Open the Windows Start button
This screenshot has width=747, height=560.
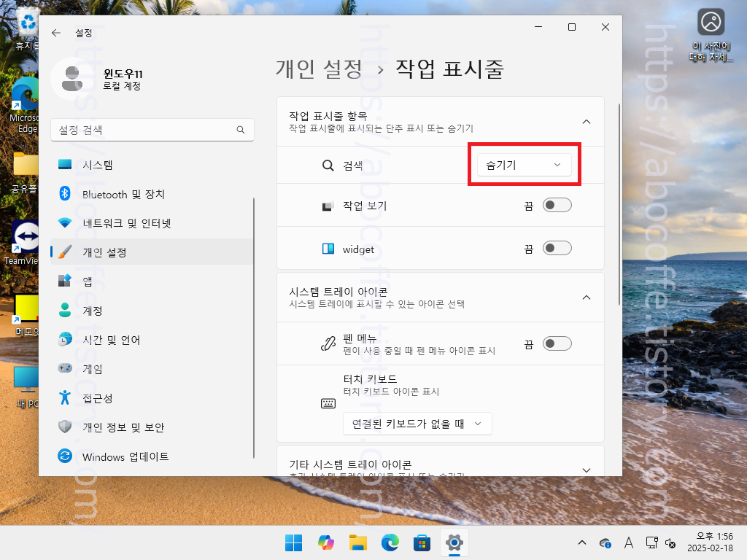click(293, 542)
